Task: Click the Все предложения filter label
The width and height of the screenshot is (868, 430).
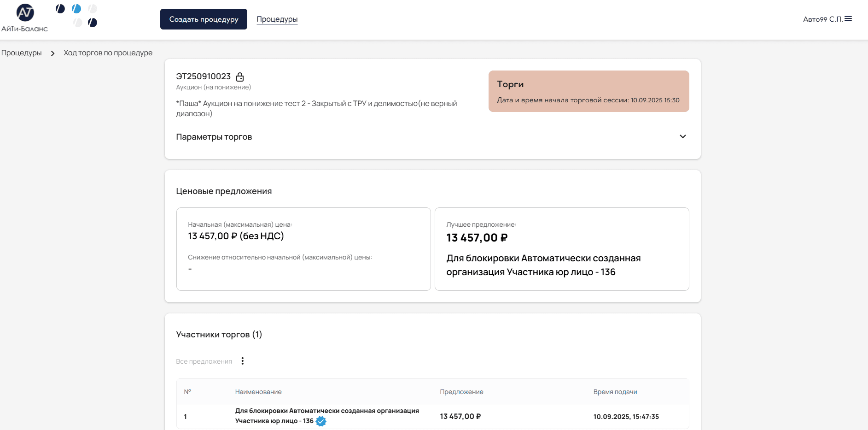Action: (204, 361)
